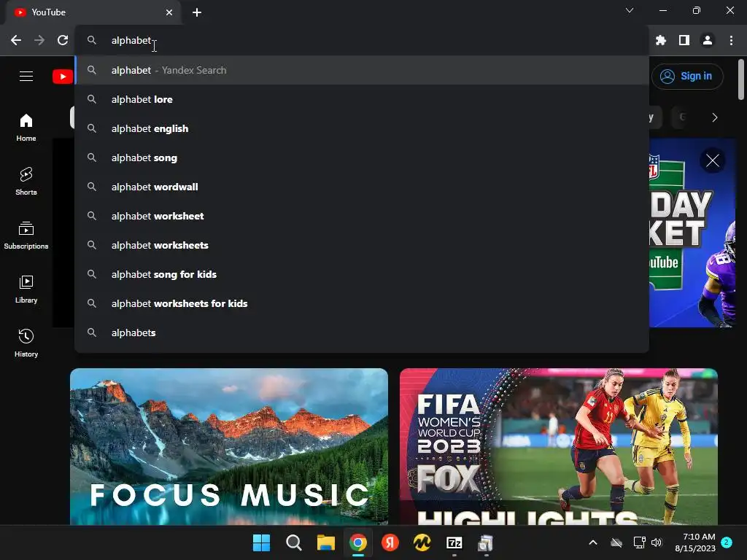Open Library from the sidebar
Image resolution: width=747 pixels, height=560 pixels.
[26, 289]
